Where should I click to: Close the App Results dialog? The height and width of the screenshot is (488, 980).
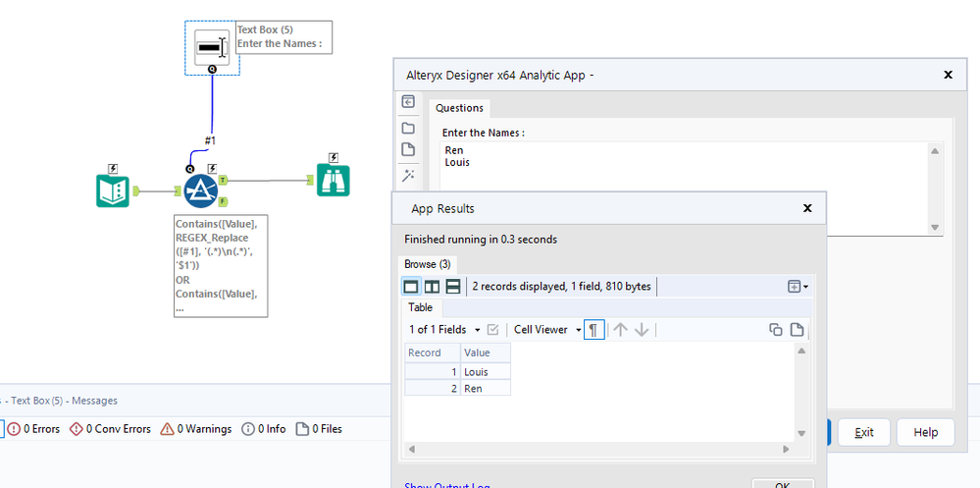[807, 208]
